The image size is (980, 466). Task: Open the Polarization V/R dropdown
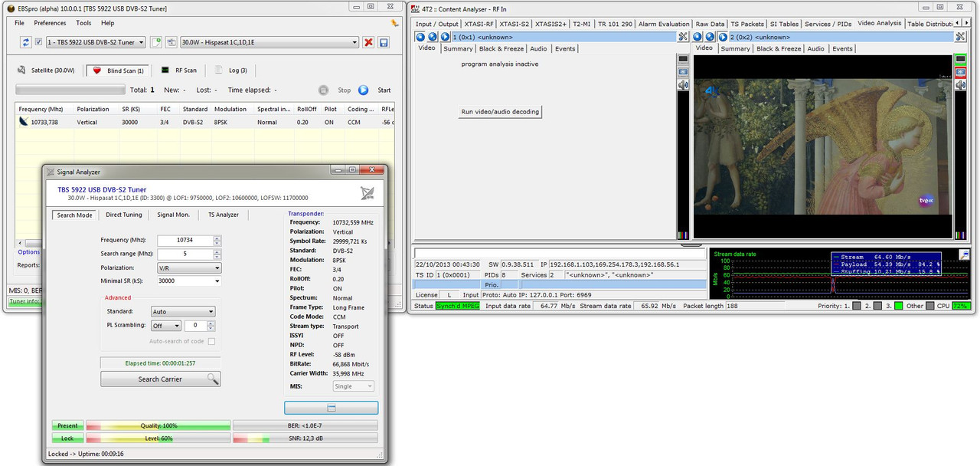point(190,267)
